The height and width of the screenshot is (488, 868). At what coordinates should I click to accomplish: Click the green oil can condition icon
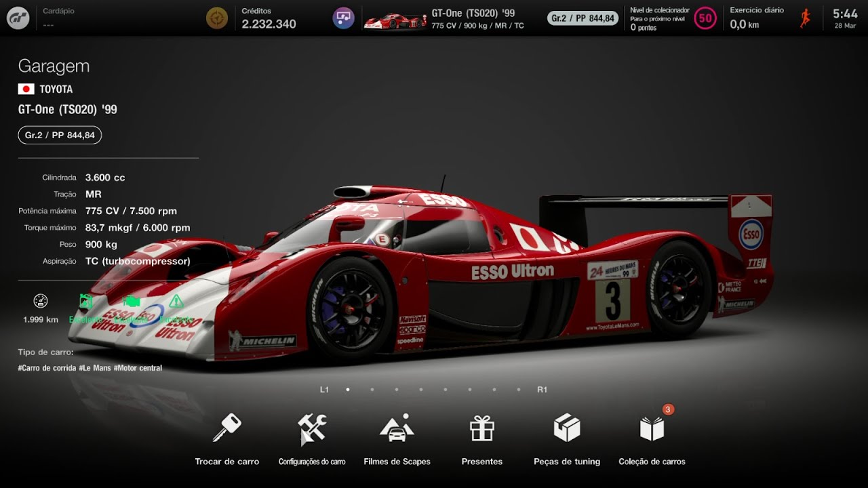point(86,301)
